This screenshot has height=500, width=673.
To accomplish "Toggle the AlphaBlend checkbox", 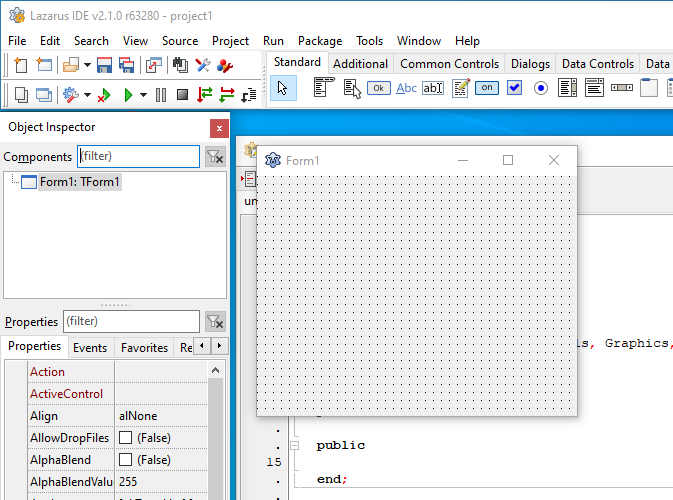I will tap(125, 460).
